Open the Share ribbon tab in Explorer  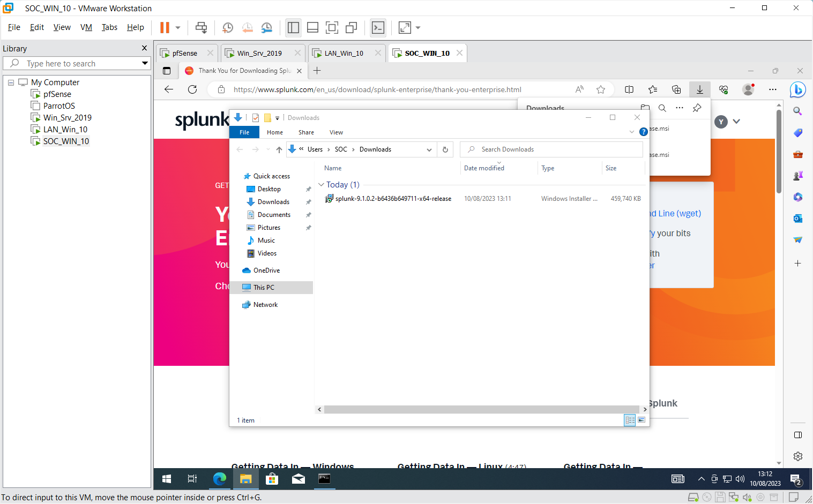[307, 132]
